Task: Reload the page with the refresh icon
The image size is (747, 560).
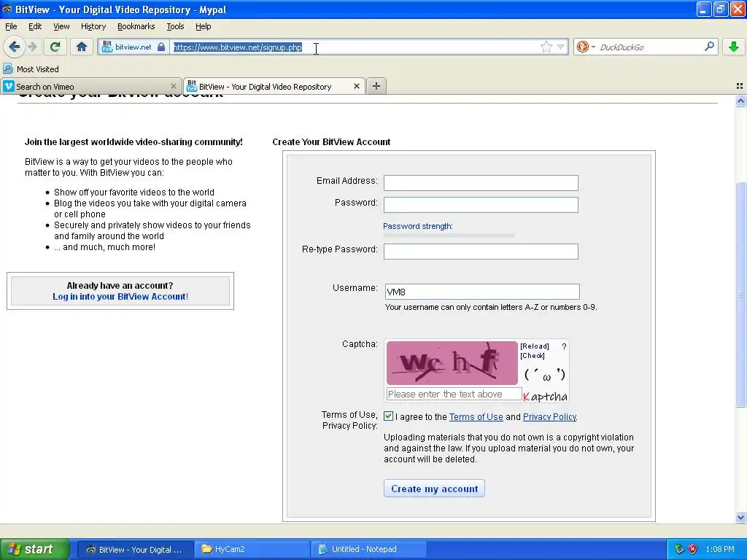Action: coord(55,47)
